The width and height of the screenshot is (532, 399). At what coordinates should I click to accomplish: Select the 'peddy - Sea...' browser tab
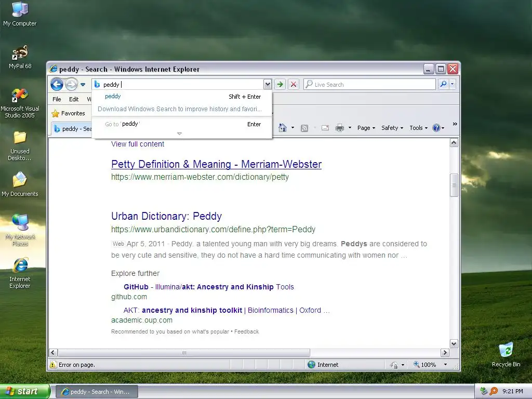(72, 129)
